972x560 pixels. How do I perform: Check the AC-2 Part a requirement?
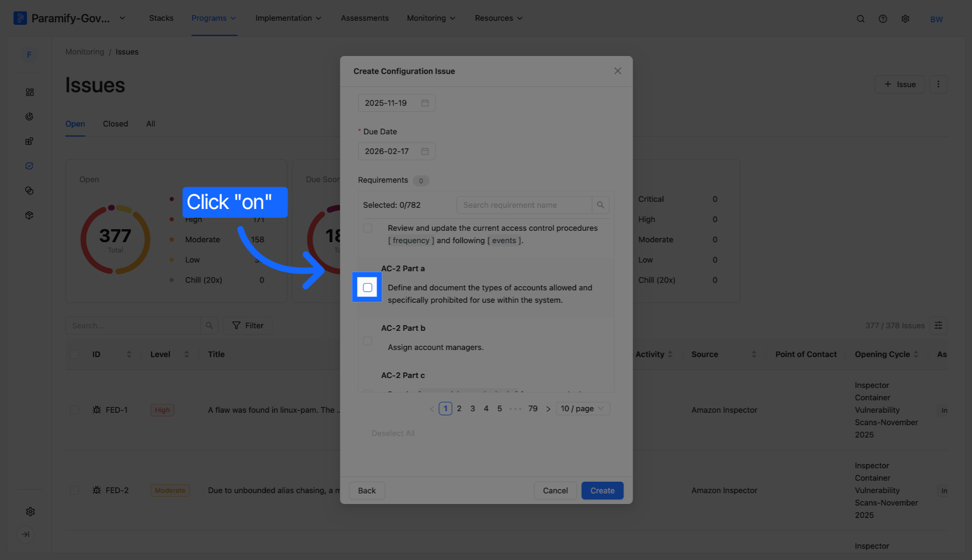367,288
